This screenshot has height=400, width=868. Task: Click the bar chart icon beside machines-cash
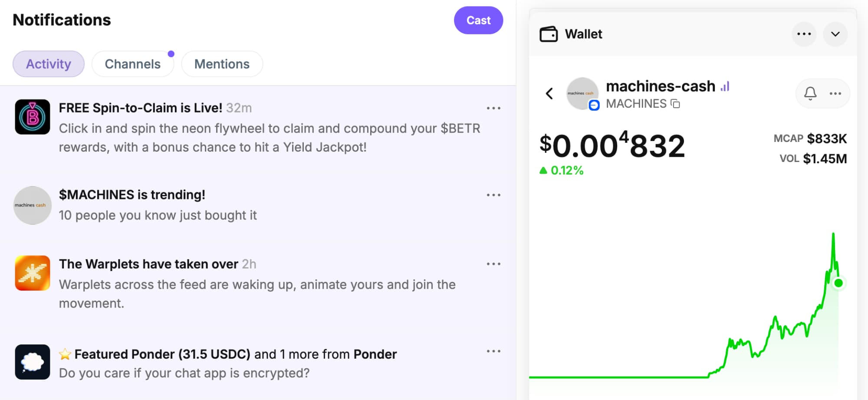(x=725, y=86)
